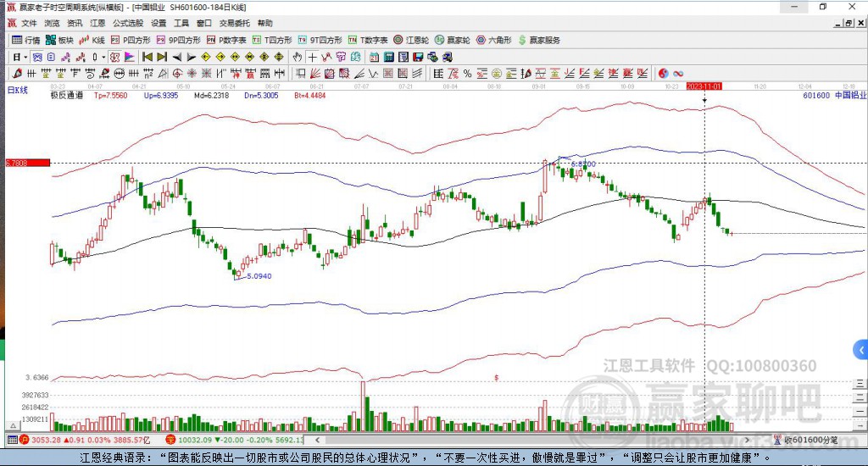
Task: Open the 窗口 menu
Action: coord(204,23)
